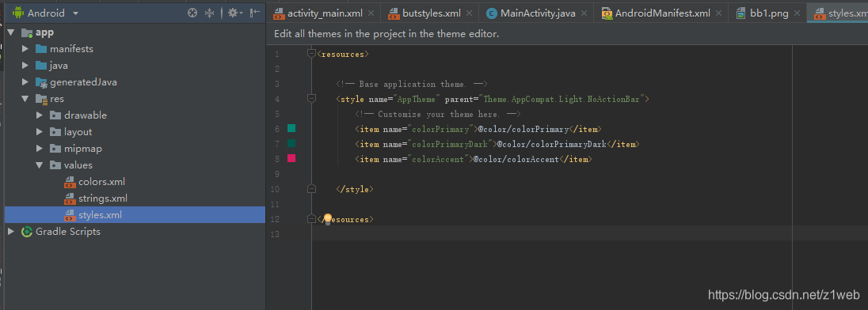Select styles.xml in the project tree

pyautogui.click(x=101, y=215)
